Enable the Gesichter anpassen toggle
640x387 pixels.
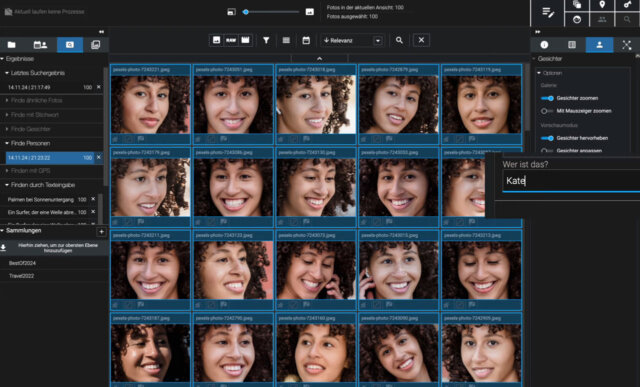click(x=547, y=151)
